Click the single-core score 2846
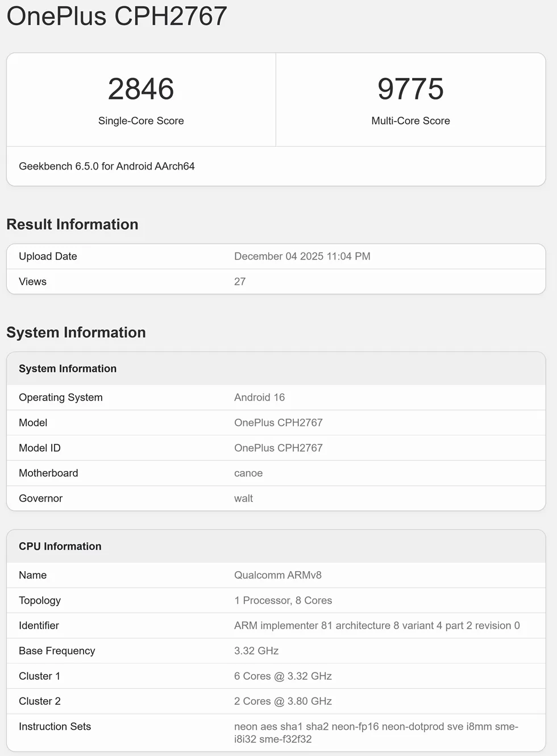Image resolution: width=557 pixels, height=756 pixels. [x=141, y=89]
